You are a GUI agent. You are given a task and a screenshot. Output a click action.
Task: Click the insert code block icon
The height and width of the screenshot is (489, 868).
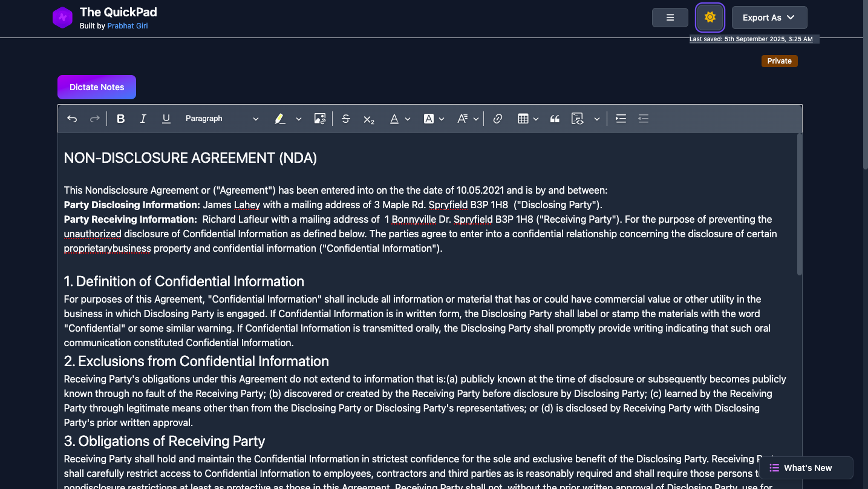click(x=578, y=119)
